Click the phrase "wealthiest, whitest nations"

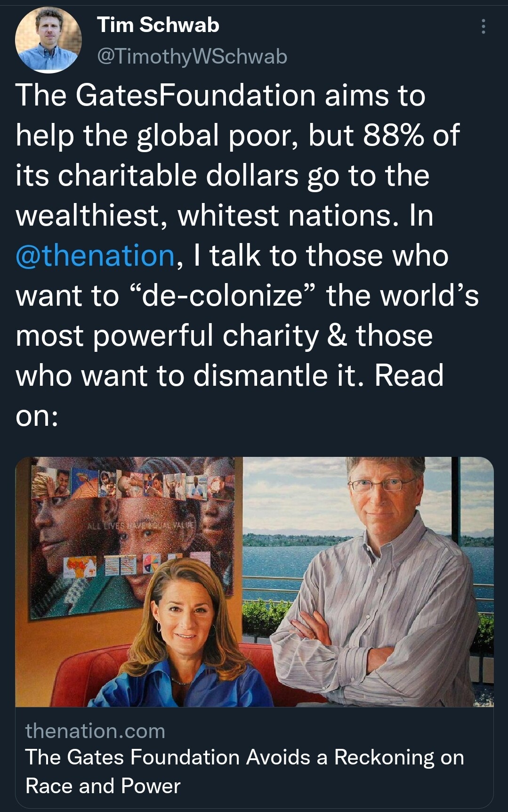[x=203, y=216]
